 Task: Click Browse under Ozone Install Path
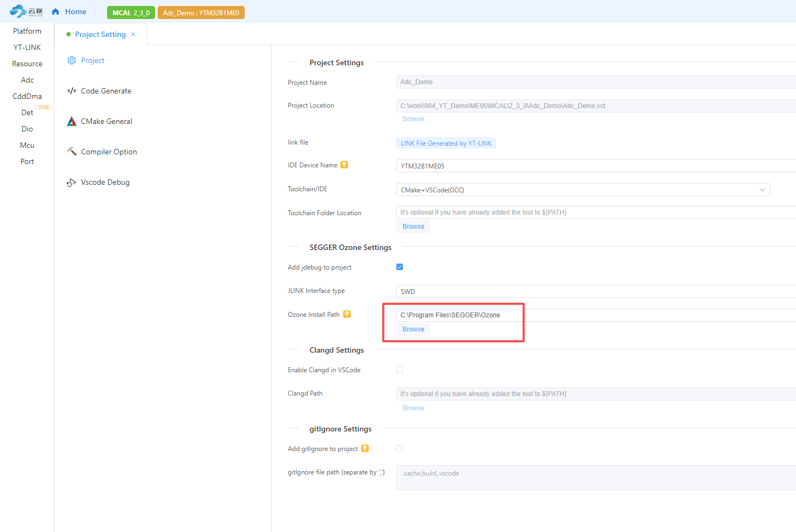[413, 329]
